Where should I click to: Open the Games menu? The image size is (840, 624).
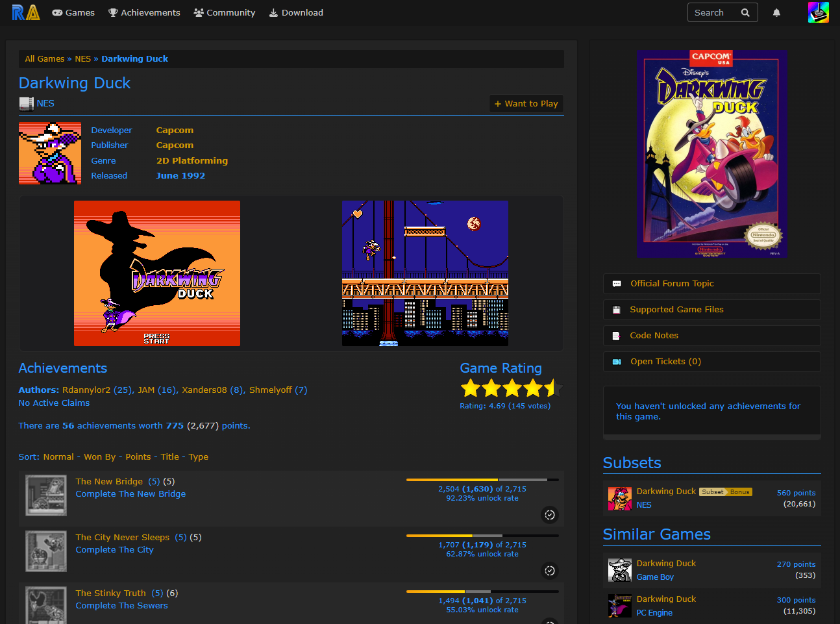pyautogui.click(x=73, y=12)
